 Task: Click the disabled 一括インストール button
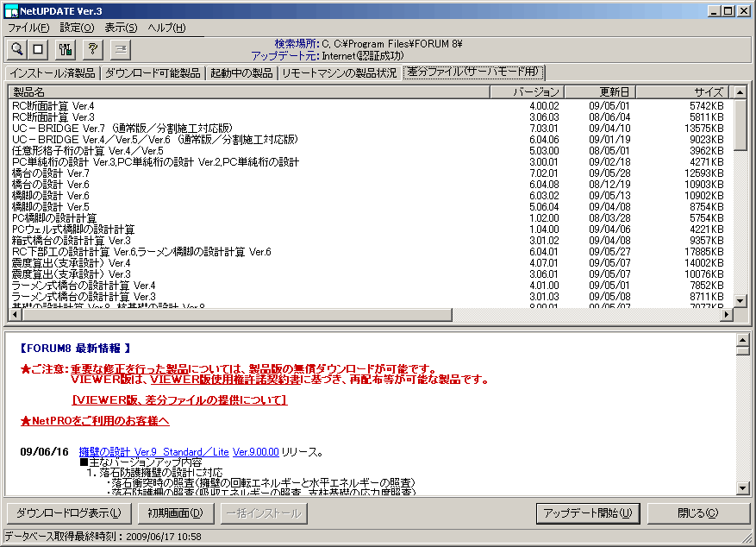coord(264,513)
